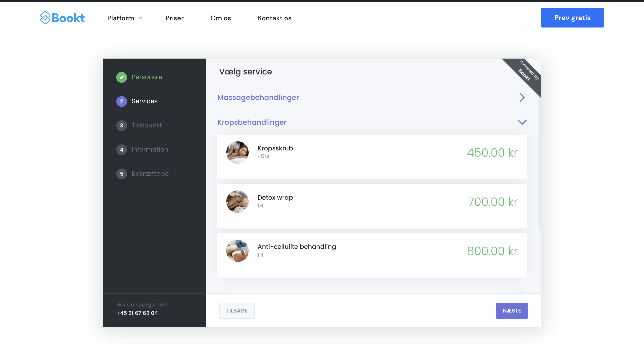
Task: Click step 4 Information number icon
Action: pyautogui.click(x=121, y=150)
